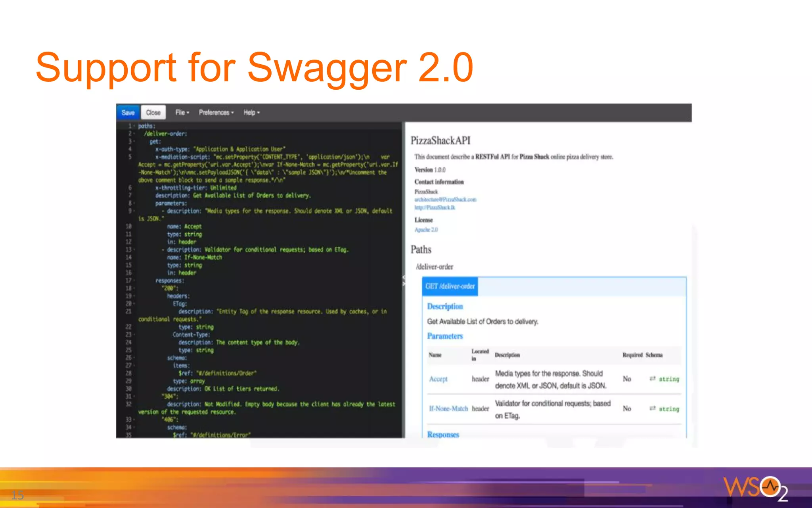
Task: Open the architecture@PizzaShack.com email link
Action: point(445,200)
